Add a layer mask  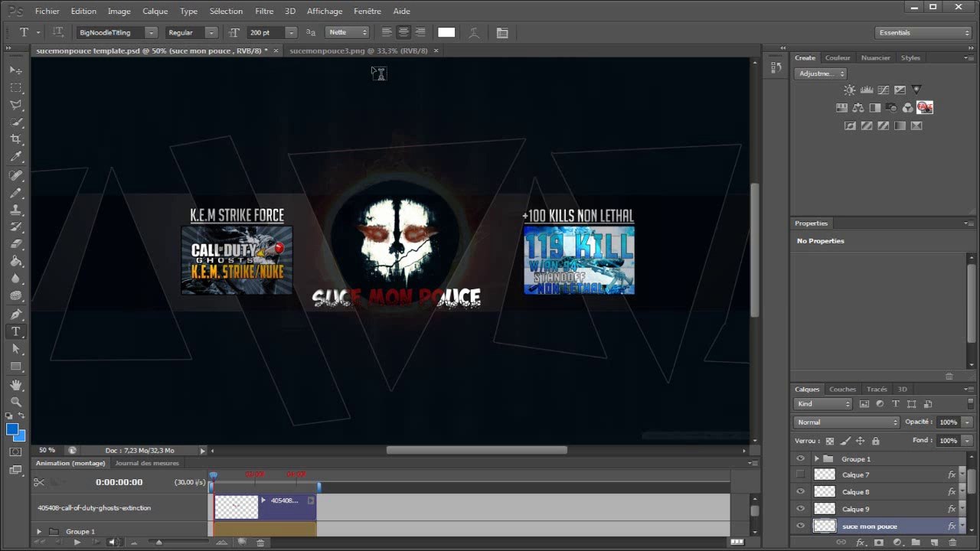pyautogui.click(x=878, y=543)
